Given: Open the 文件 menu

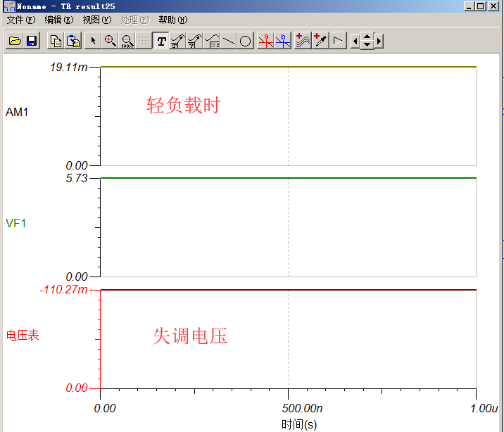Looking at the screenshot, I should (x=20, y=20).
